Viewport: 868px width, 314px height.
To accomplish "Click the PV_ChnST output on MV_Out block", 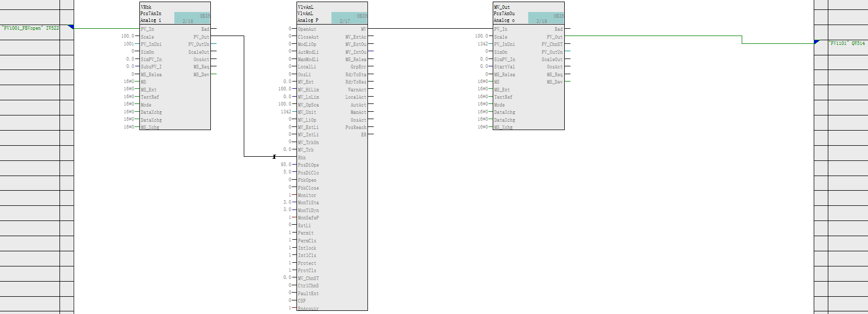I will point(552,44).
